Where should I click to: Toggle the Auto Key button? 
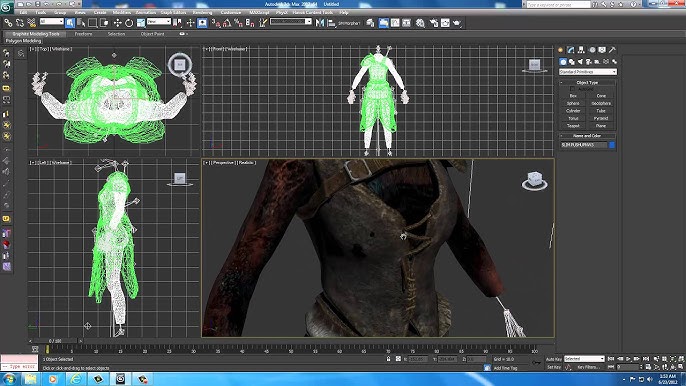[554, 359]
